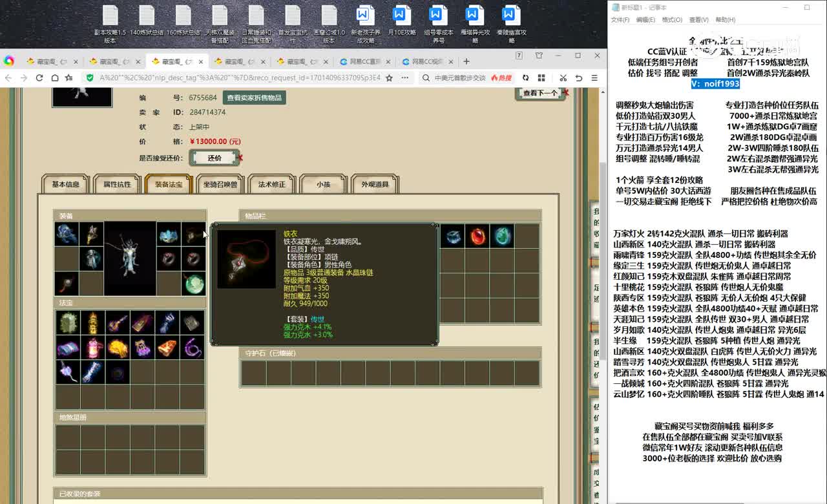The image size is (827, 504).
Task: Open the browser extensions grid icon
Action: tap(541, 78)
